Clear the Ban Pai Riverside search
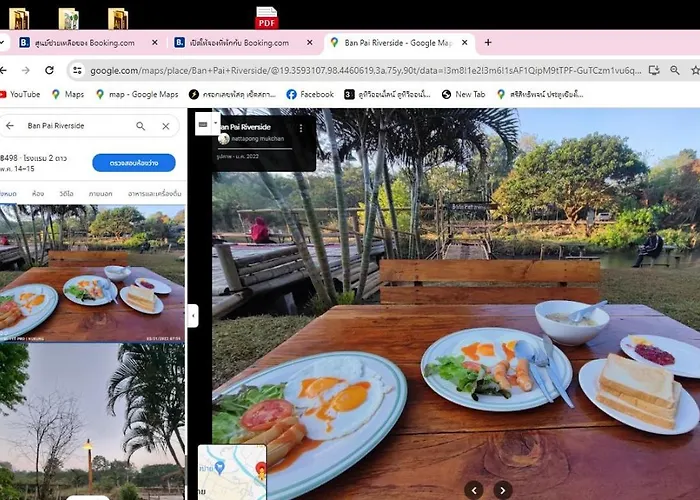Image resolution: width=700 pixels, height=500 pixels. [x=166, y=126]
